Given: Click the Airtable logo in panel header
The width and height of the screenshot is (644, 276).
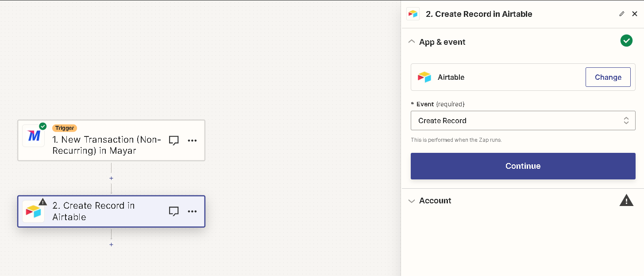Looking at the screenshot, I should pyautogui.click(x=413, y=14).
